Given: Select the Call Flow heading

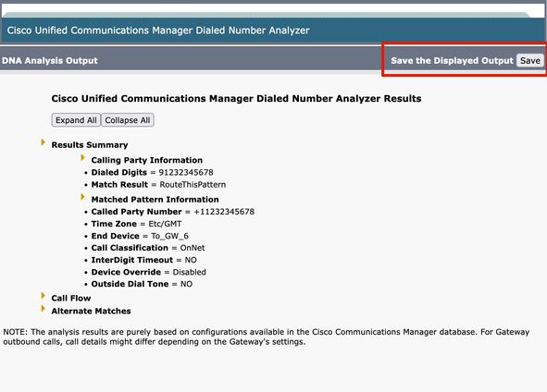Looking at the screenshot, I should [x=71, y=299].
